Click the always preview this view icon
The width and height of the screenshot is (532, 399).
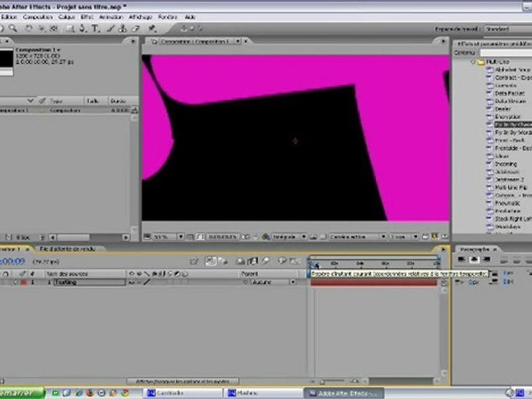pyautogui.click(x=147, y=237)
